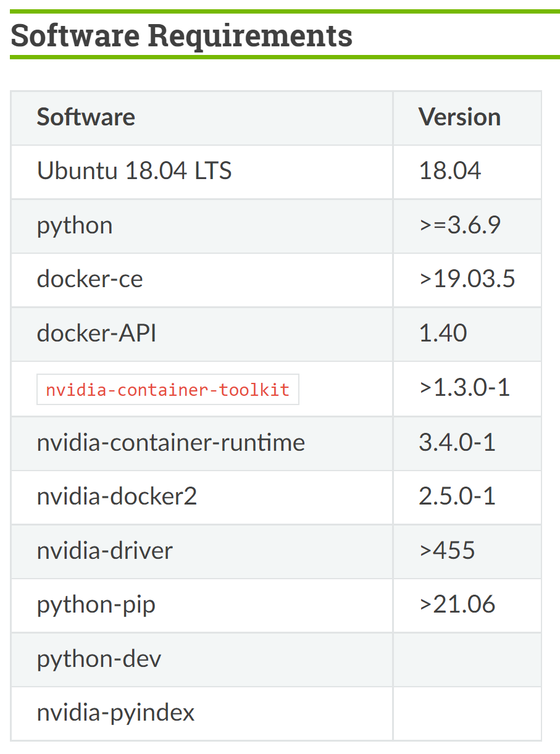Click the 1.40 version value
The height and width of the screenshot is (754, 560).
[443, 333]
